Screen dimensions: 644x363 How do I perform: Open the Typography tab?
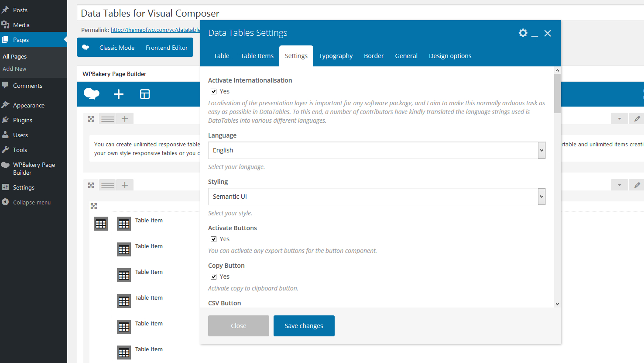pos(336,56)
